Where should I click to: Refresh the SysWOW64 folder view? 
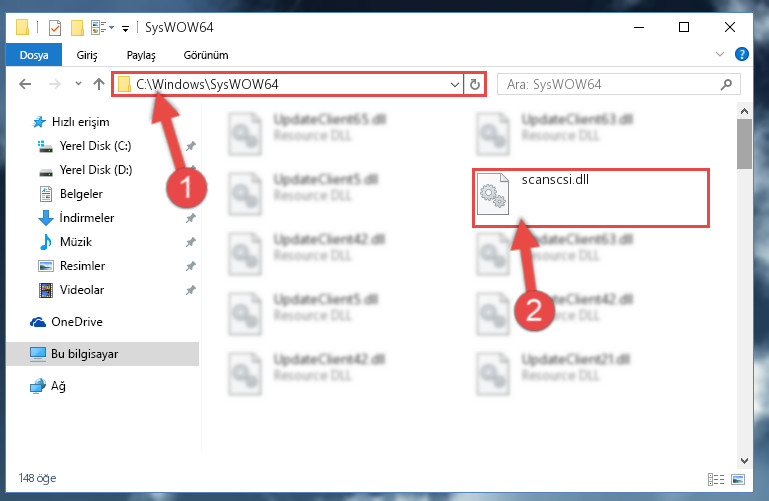[x=475, y=84]
